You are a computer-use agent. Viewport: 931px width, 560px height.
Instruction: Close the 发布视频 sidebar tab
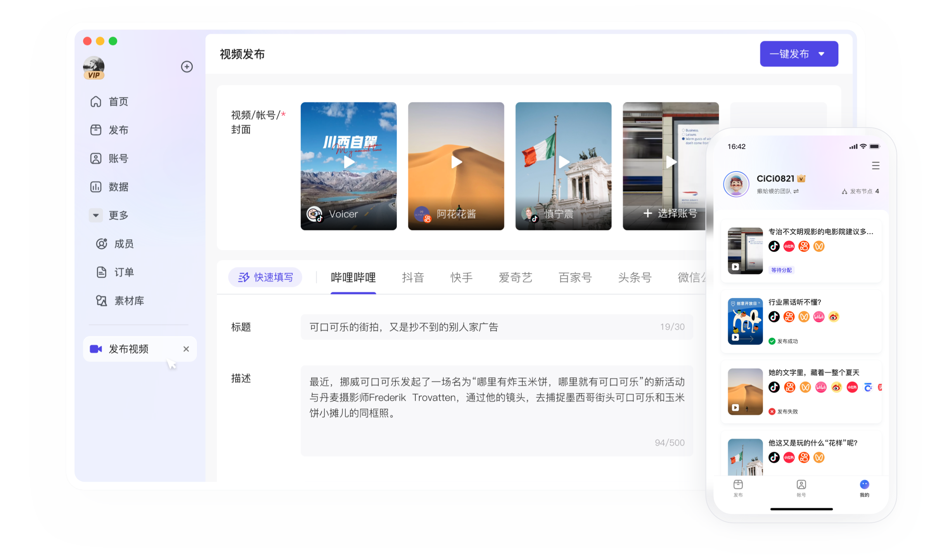[x=186, y=349]
